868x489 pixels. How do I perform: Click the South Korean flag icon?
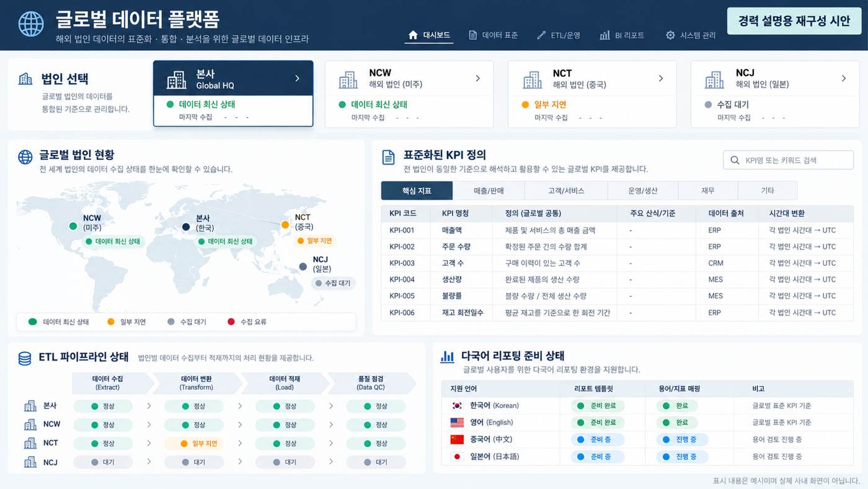click(457, 406)
